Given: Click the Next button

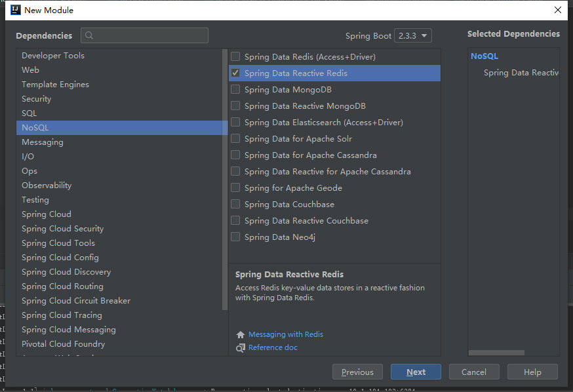Looking at the screenshot, I should (416, 372).
